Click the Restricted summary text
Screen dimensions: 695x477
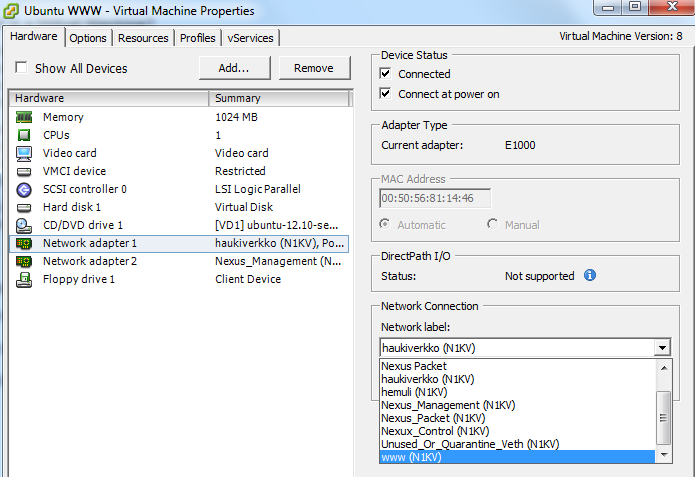[x=240, y=171]
